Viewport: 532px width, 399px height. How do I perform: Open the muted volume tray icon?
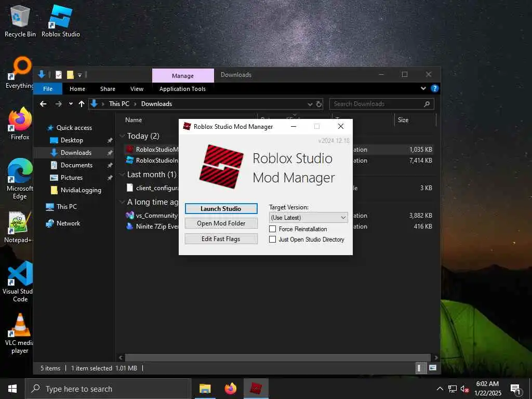(464, 389)
